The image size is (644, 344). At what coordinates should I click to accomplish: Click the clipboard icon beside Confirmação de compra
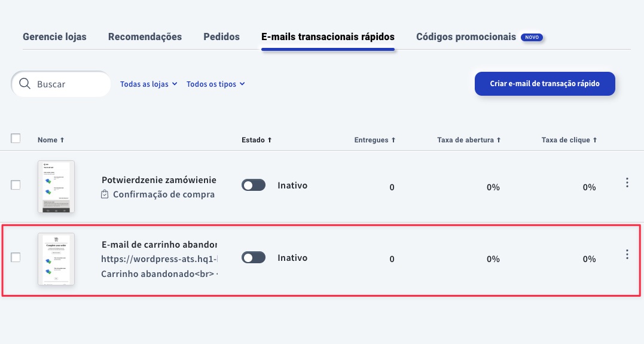point(105,194)
